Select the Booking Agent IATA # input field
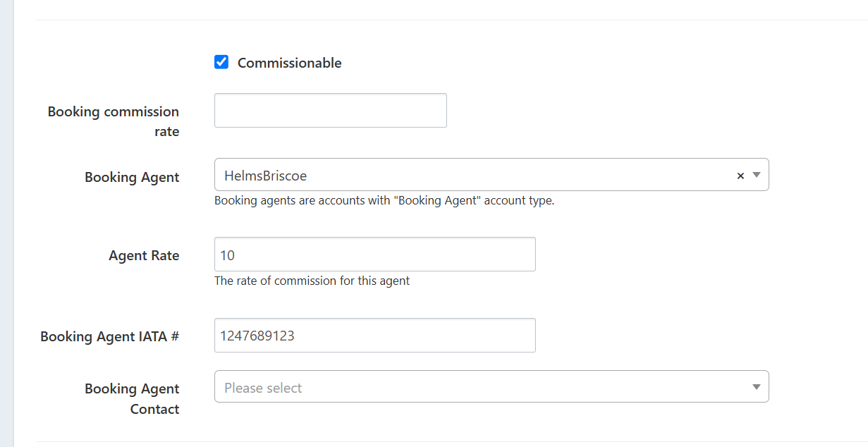868x447 pixels. pos(374,336)
